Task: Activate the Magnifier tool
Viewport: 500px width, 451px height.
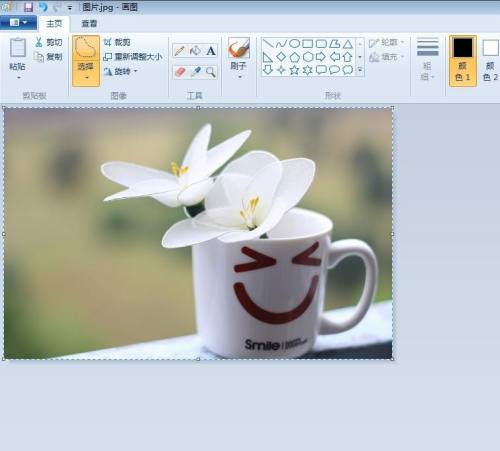Action: click(211, 72)
